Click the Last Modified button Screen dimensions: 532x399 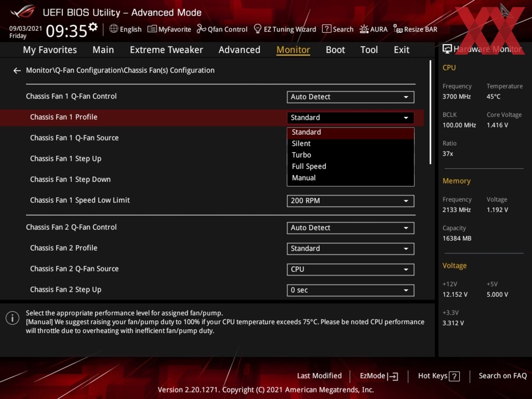[319, 376]
